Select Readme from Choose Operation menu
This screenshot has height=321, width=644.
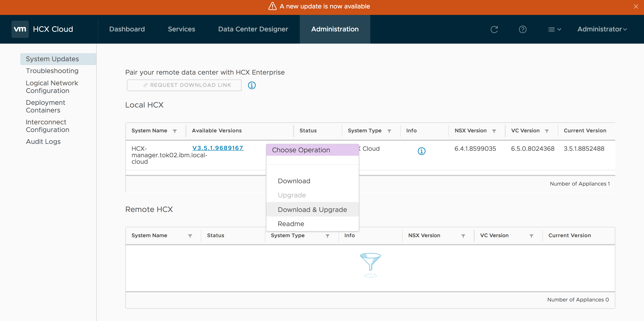coord(291,224)
